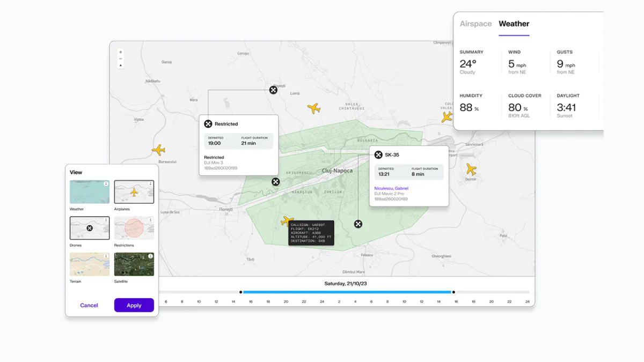This screenshot has width=644, height=362.
Task: Click the DJI Mavic 2 Pro model text
Action: tap(389, 194)
